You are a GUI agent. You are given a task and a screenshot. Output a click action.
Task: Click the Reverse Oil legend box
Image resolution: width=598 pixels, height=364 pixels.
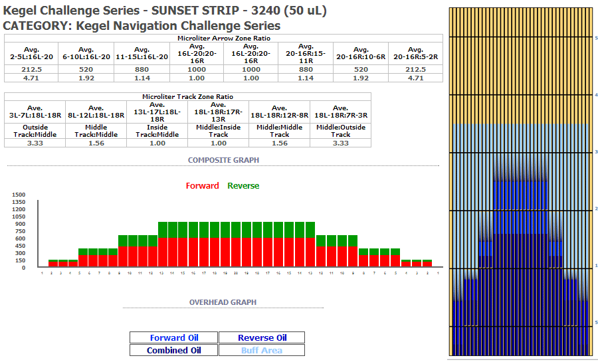click(262, 337)
